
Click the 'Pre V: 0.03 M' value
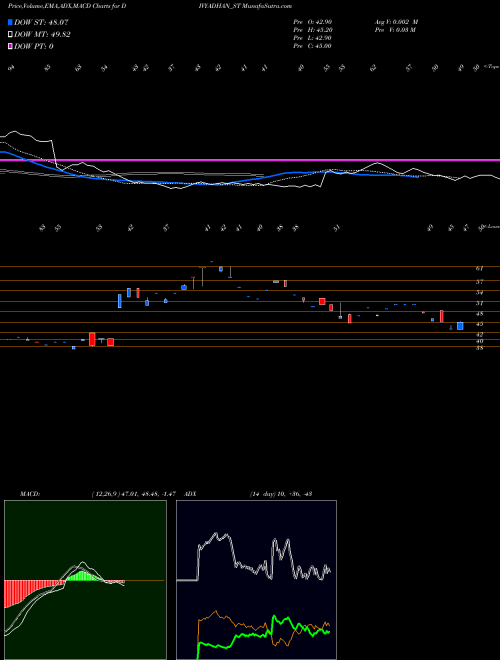pyautogui.click(x=395, y=30)
